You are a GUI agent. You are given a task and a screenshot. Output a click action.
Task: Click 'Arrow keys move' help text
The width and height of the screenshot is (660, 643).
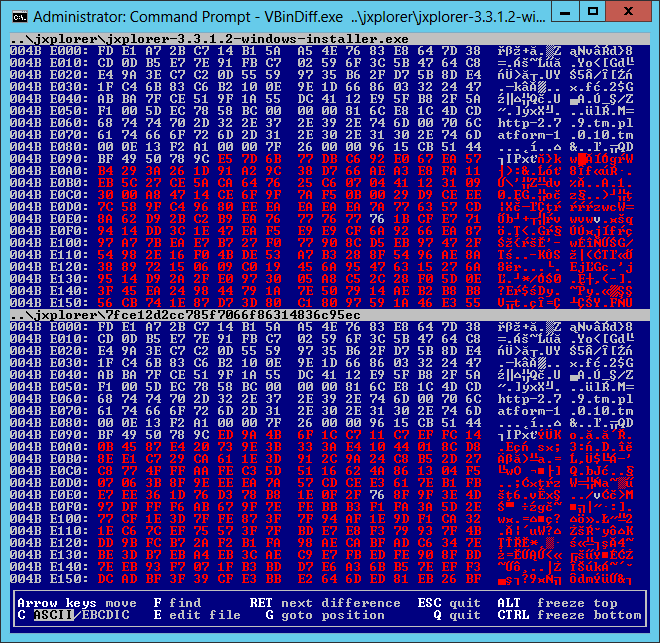(x=77, y=603)
